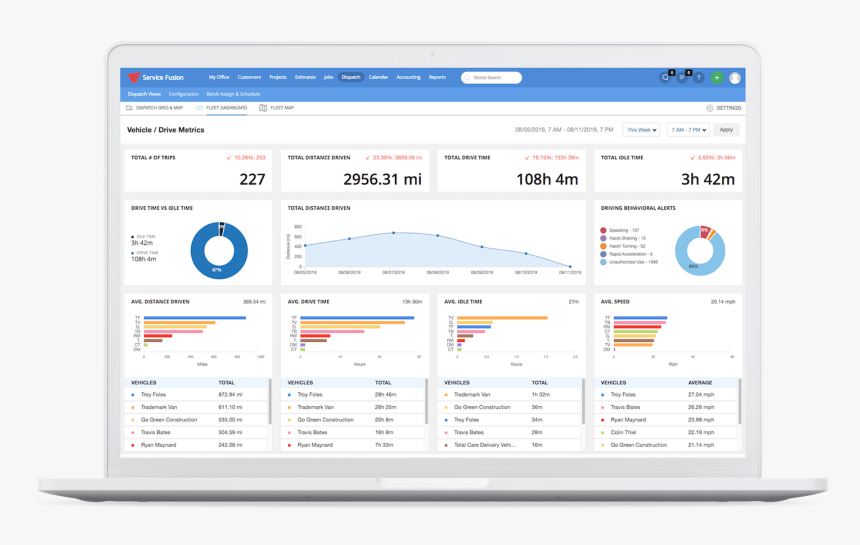Click the Rapid Acceleration legend swatch
This screenshot has width=860, height=545.
[603, 254]
